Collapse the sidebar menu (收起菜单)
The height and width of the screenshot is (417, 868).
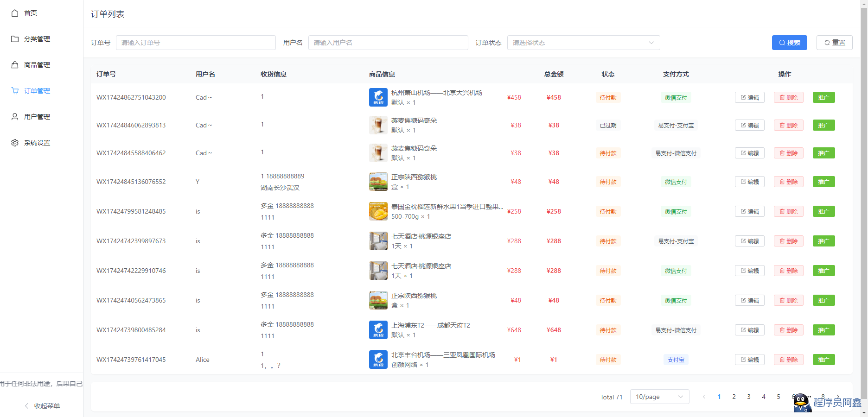point(42,406)
